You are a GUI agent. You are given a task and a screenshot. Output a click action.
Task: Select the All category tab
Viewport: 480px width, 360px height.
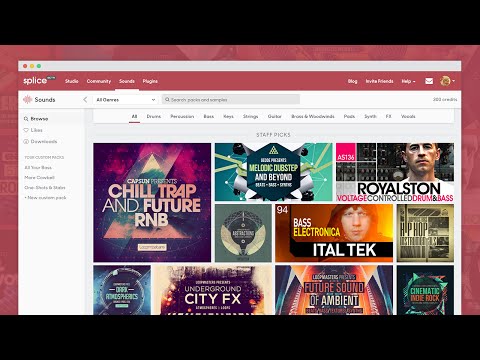click(x=134, y=116)
